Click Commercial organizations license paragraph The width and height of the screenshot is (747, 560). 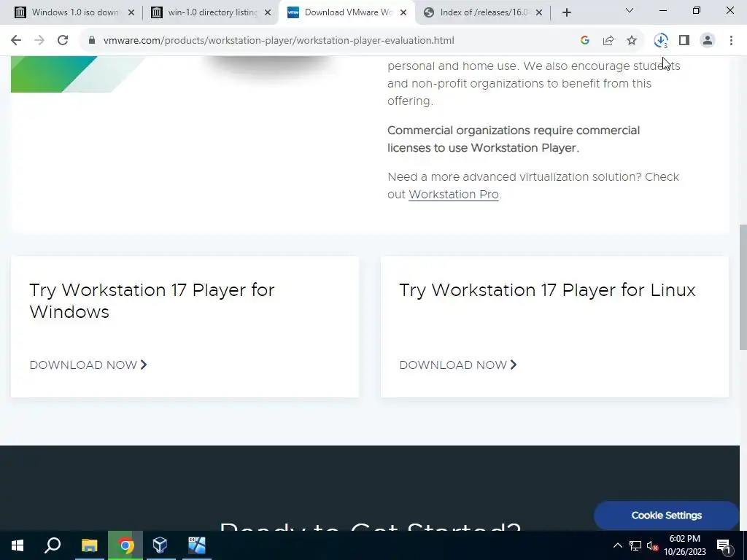pyautogui.click(x=514, y=139)
